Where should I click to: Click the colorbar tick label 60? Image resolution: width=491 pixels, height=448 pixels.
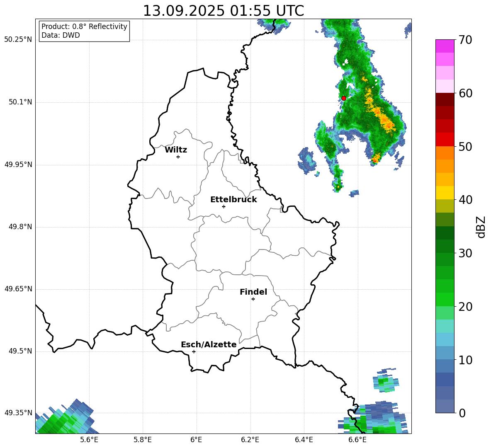465,93
